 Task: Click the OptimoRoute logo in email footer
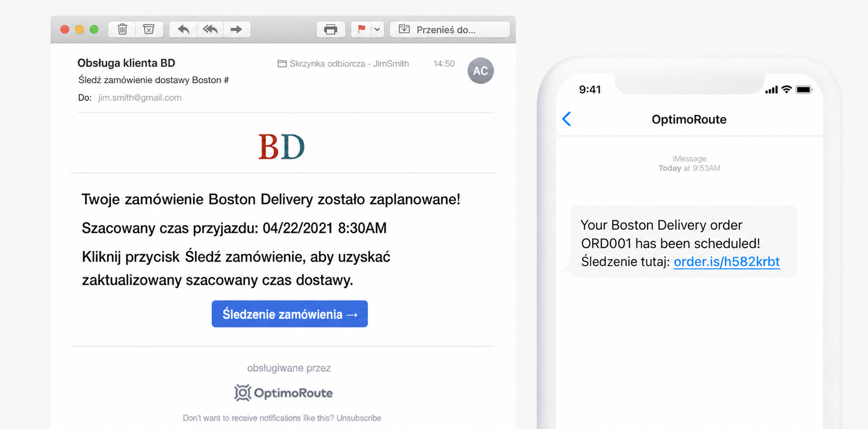tap(283, 393)
